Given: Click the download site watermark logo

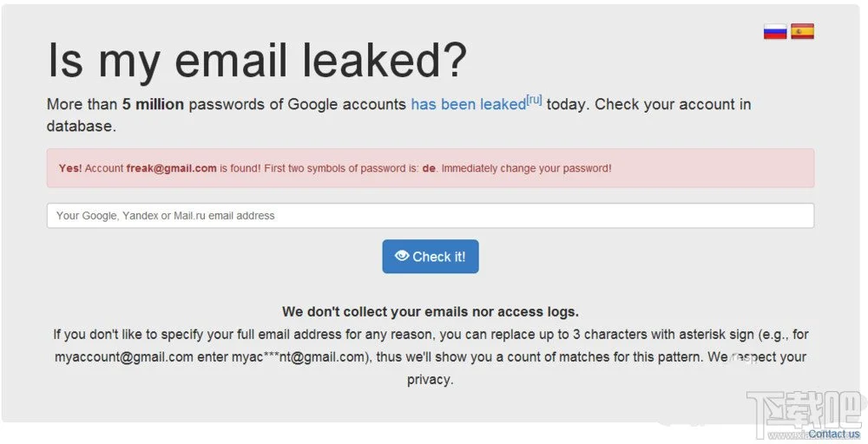Looking at the screenshot, I should pos(805,412).
